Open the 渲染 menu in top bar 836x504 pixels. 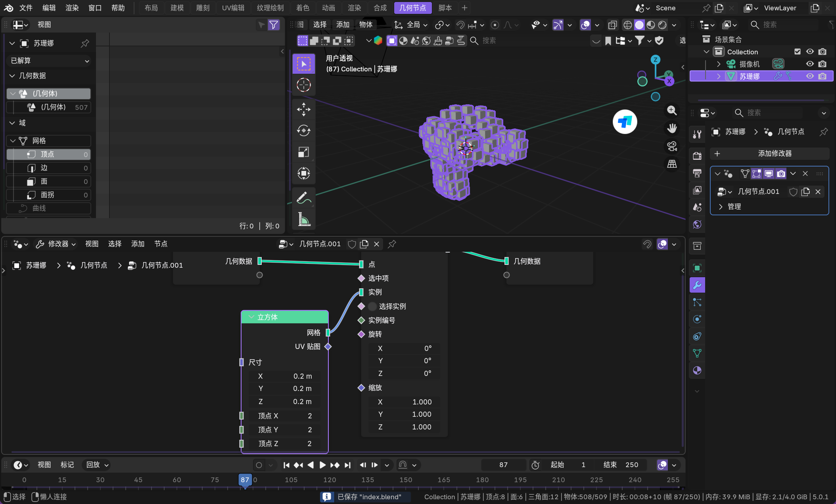click(x=72, y=8)
